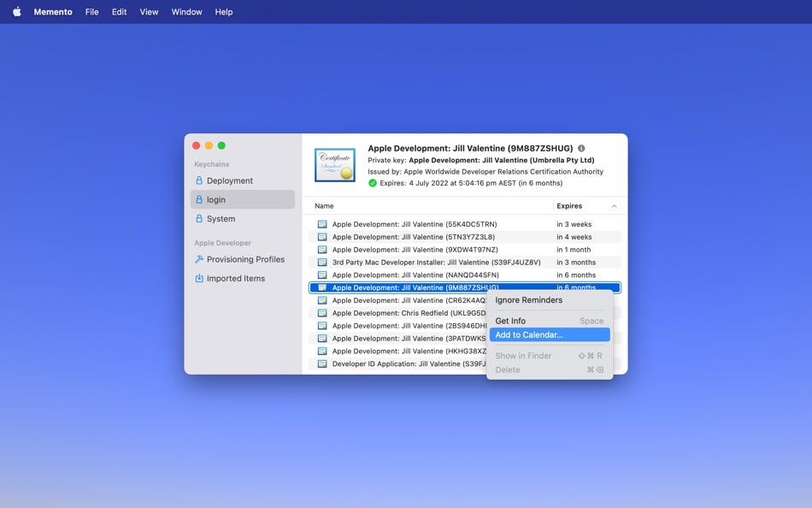Click certificate icon on HKHG38XZ row
Screen dimensions: 812x508
coord(322,351)
